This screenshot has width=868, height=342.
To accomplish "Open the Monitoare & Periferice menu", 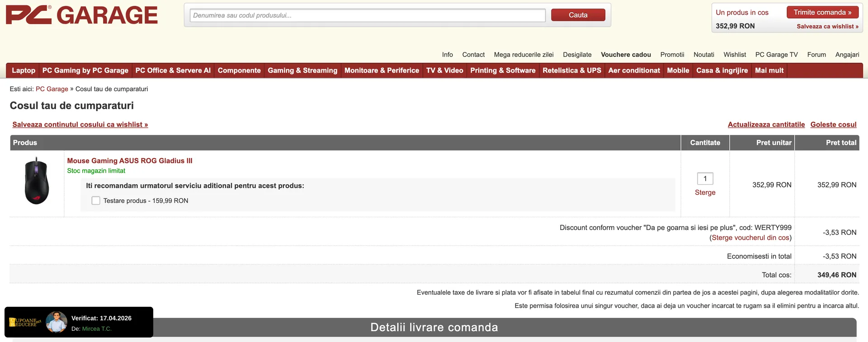I will pos(382,70).
